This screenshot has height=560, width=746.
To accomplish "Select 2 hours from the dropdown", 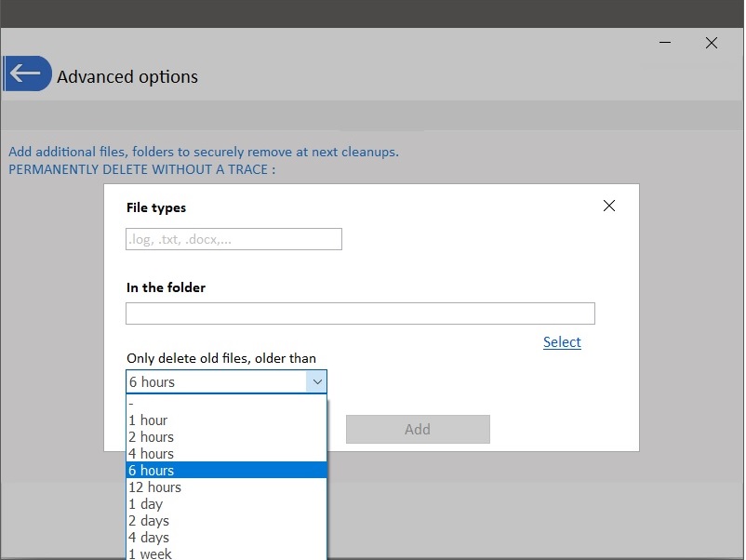I will click(226, 437).
